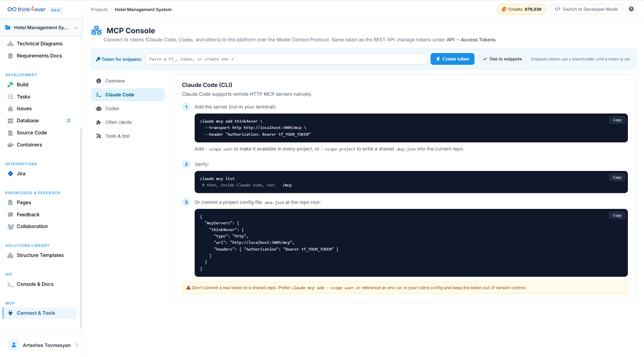Click the MCP Console network icon
Screen dimensions: 644x357
(96, 31)
